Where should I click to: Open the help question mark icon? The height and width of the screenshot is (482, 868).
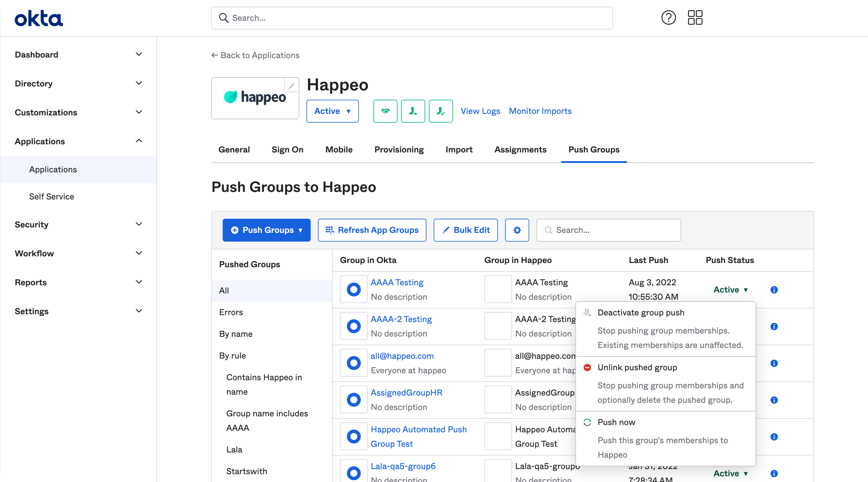coord(668,17)
